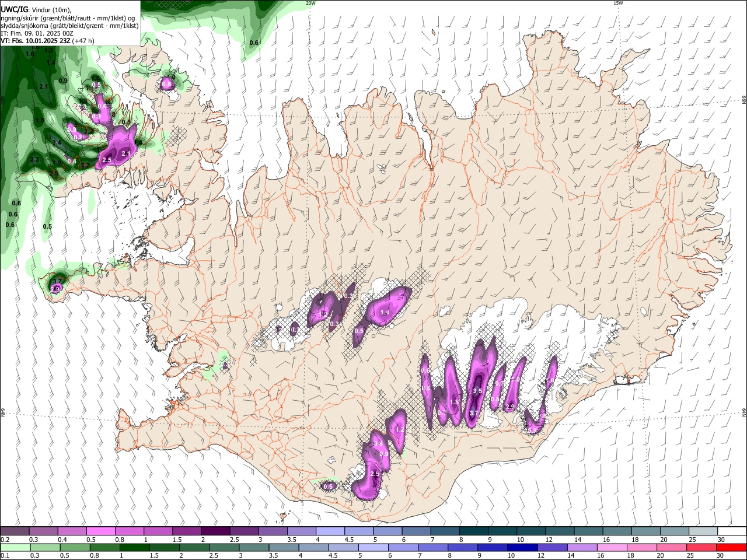Click the '4.5' label in rain legend row
The image size is (747, 560).
(333, 555)
